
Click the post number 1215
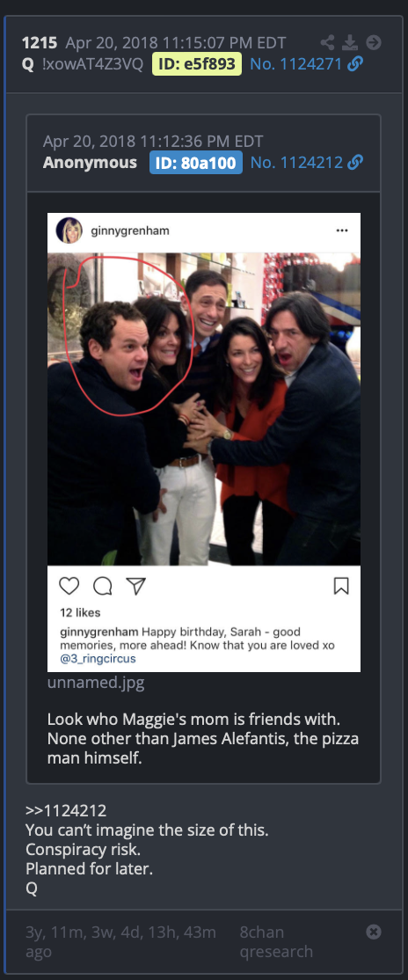pos(40,42)
